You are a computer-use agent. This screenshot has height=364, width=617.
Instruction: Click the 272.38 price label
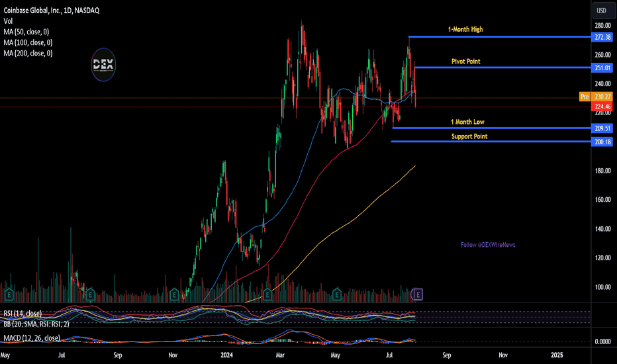[602, 37]
